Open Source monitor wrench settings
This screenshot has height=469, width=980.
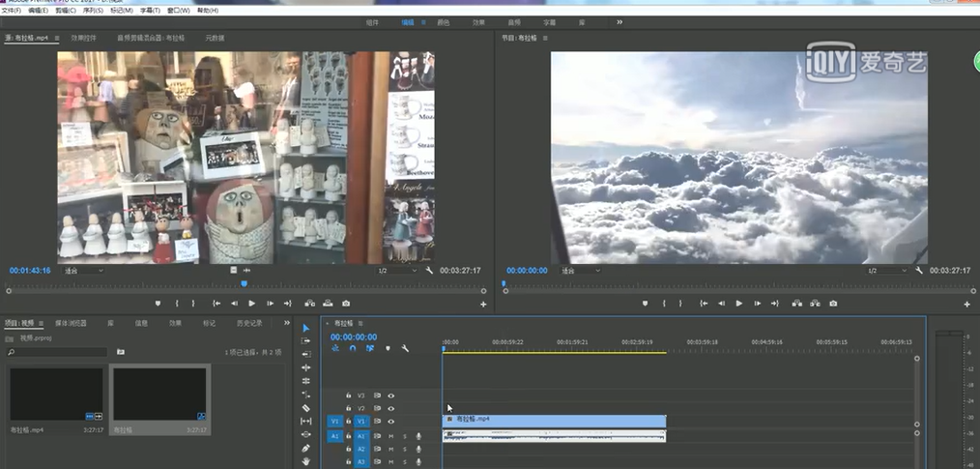point(429,270)
